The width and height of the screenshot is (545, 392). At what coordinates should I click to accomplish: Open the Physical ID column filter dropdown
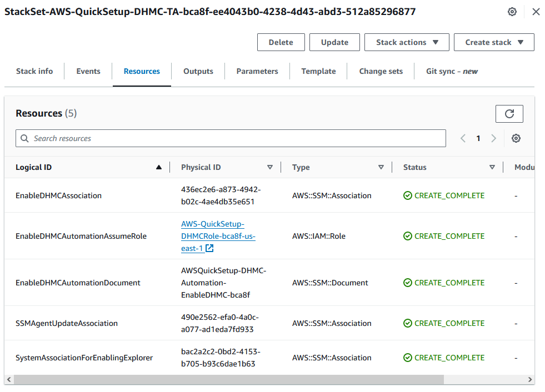pyautogui.click(x=271, y=167)
